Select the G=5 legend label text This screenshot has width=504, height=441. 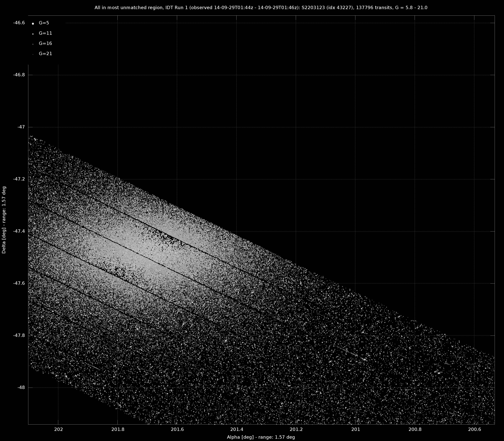[x=44, y=23]
